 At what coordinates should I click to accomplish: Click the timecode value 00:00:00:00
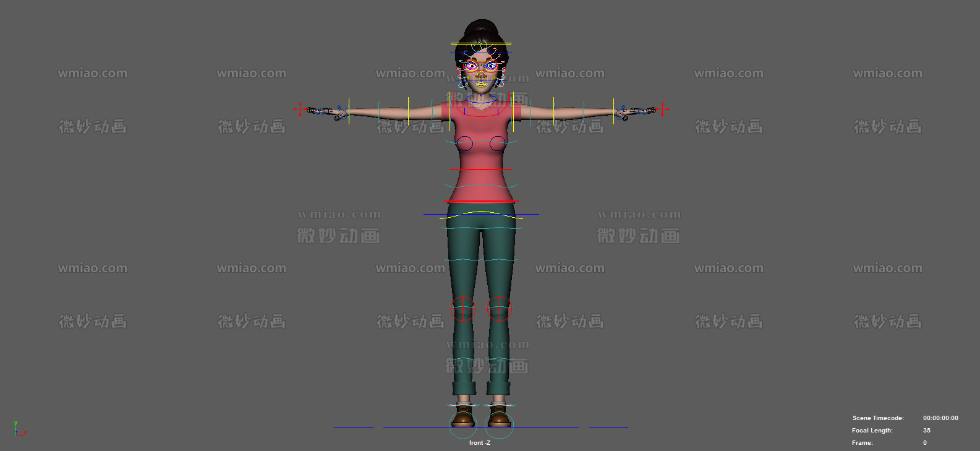[940, 418]
